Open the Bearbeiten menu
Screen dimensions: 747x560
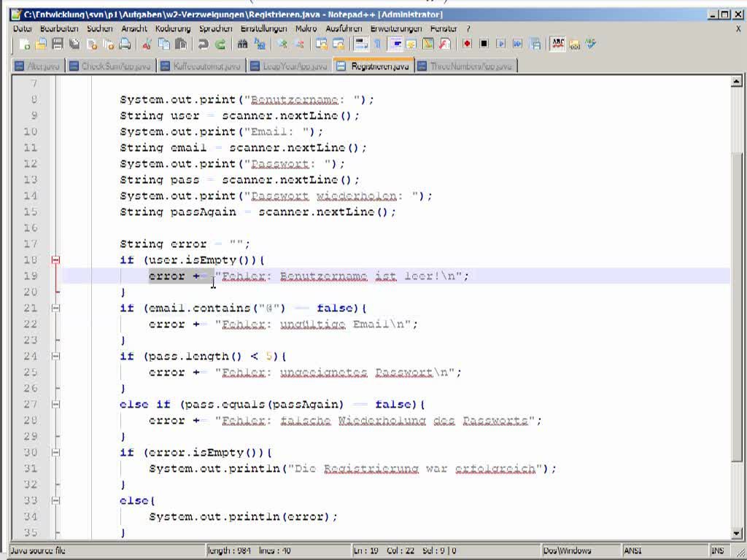pos(59,28)
